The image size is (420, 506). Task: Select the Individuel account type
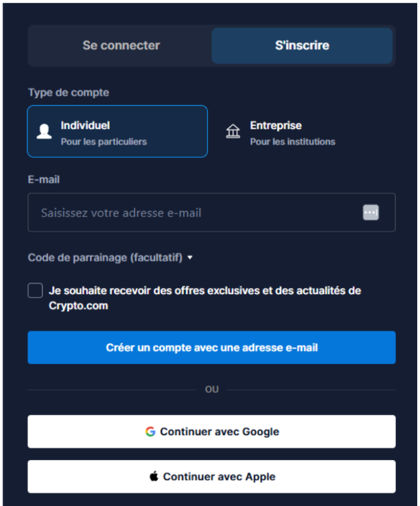click(117, 131)
